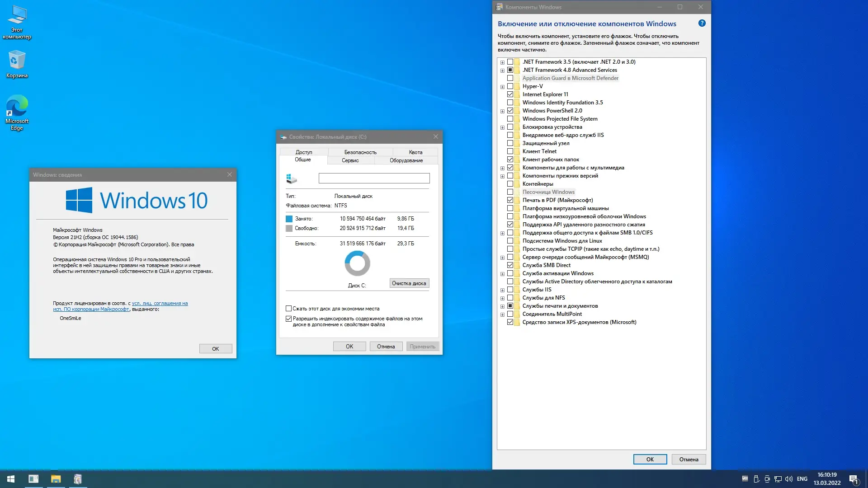This screenshot has height=488, width=868.
Task: Open the volume speaker tray icon
Action: [x=789, y=479]
